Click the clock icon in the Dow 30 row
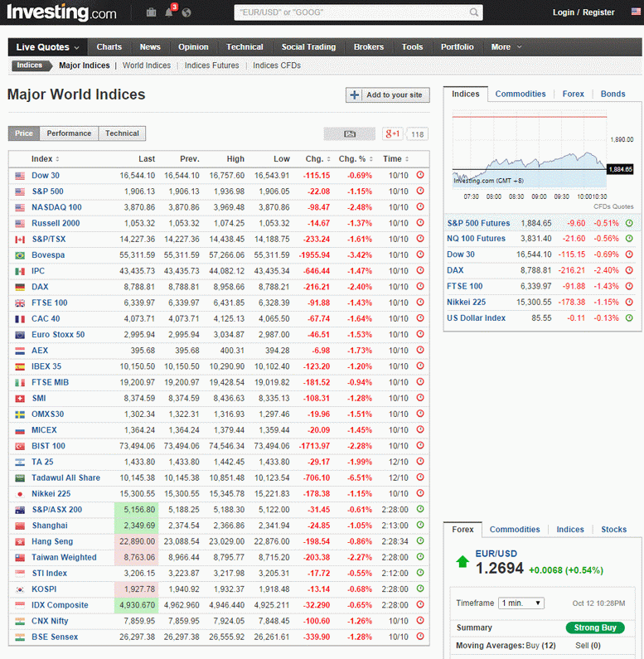 pyautogui.click(x=420, y=175)
